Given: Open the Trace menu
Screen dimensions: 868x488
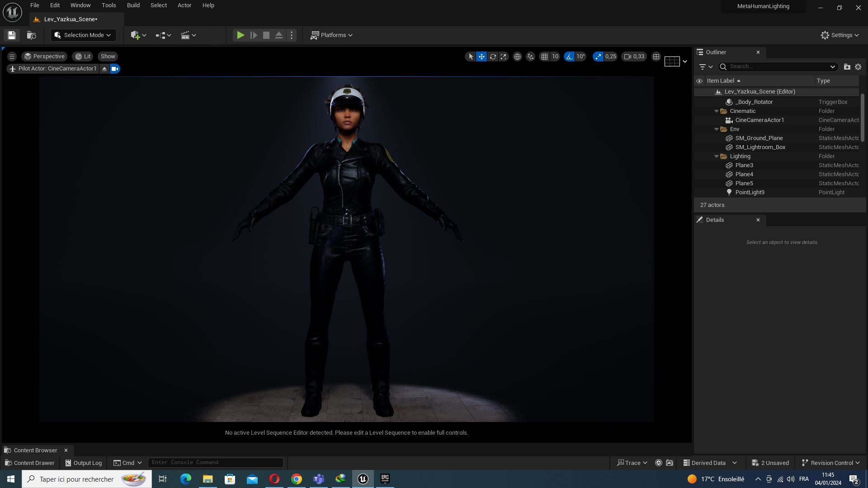Looking at the screenshot, I should click(x=632, y=463).
